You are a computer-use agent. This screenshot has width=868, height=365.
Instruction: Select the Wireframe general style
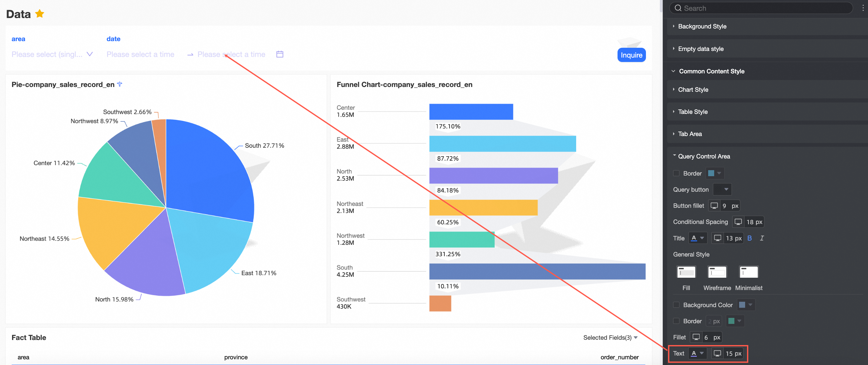click(x=717, y=273)
